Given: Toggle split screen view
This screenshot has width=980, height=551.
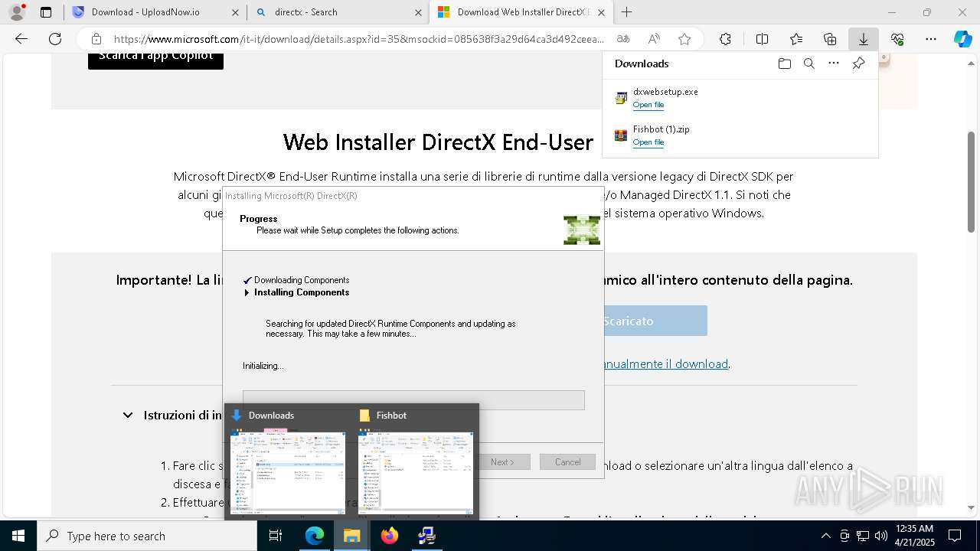Looking at the screenshot, I should pyautogui.click(x=762, y=39).
